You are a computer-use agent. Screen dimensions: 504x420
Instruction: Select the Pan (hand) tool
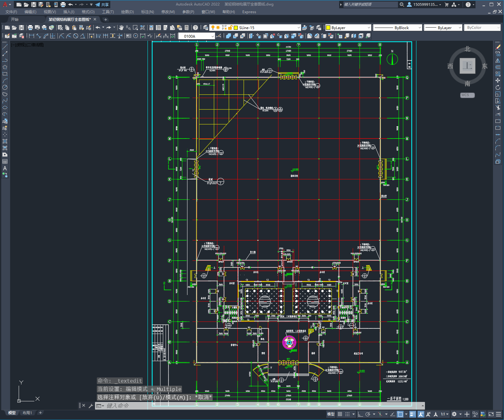(121, 28)
